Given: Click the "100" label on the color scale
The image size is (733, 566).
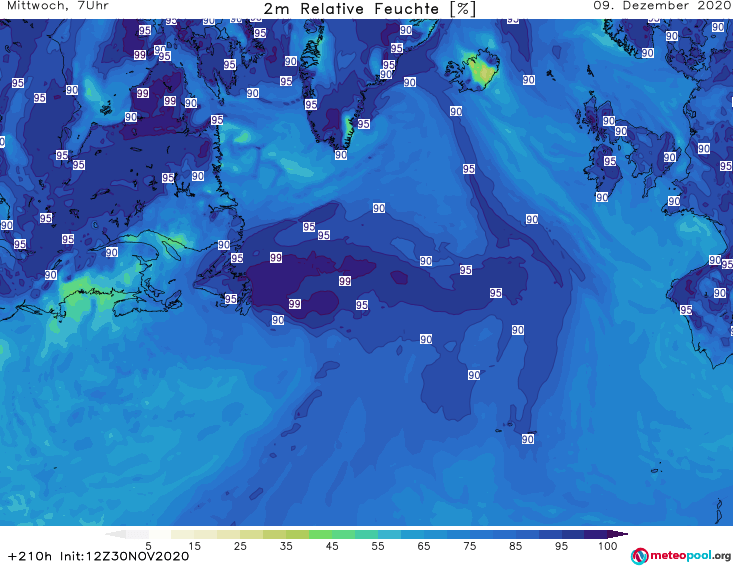Looking at the screenshot, I should [608, 546].
